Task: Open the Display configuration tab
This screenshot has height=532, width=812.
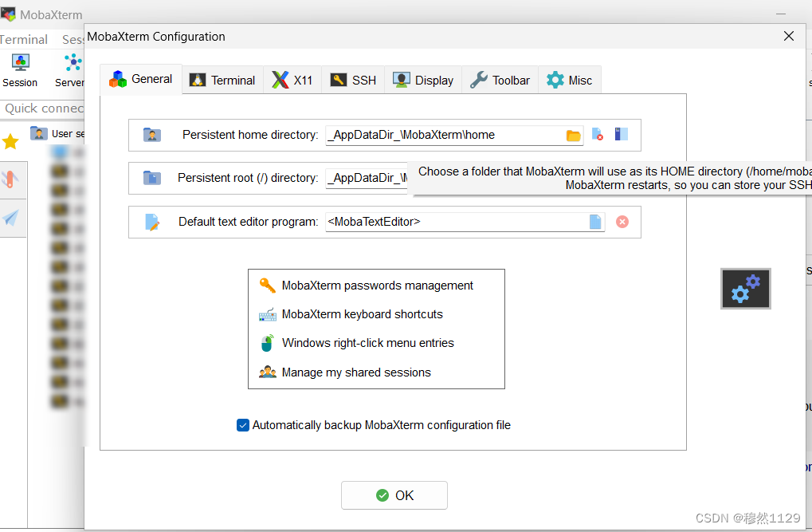Action: point(423,81)
